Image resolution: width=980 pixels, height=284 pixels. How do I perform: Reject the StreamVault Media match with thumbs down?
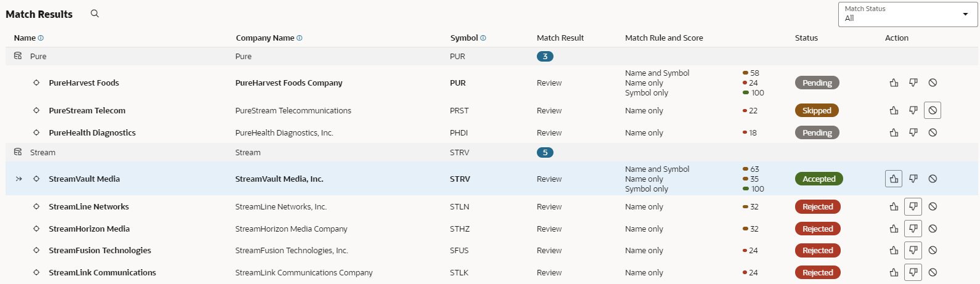coord(913,179)
